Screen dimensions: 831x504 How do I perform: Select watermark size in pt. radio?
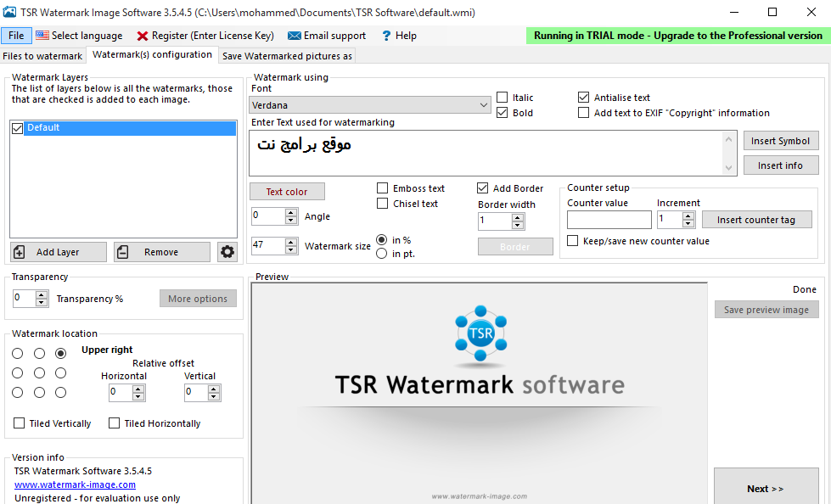[x=382, y=254]
